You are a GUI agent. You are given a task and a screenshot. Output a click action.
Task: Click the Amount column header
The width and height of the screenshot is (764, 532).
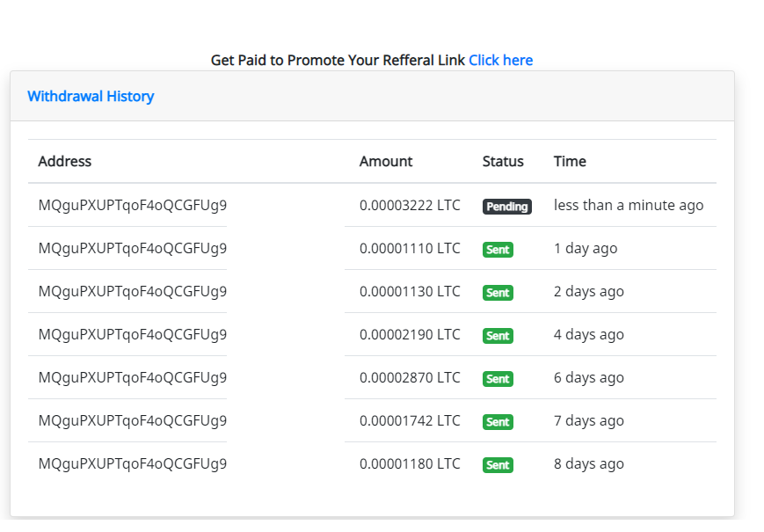386,161
